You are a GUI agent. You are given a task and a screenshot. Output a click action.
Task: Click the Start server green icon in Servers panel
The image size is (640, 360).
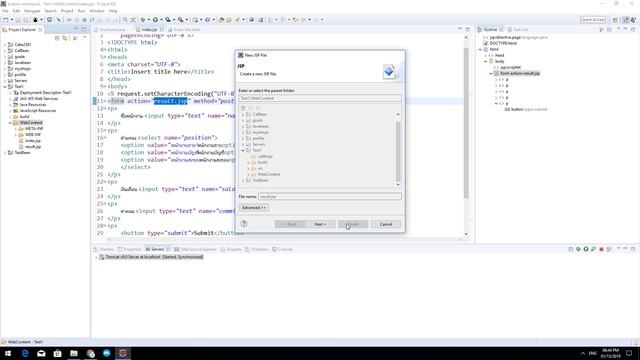click(586, 249)
